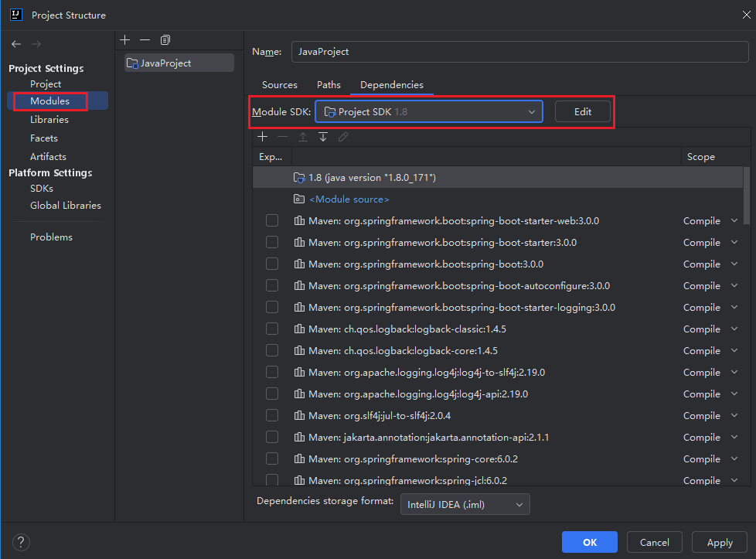Click the module Name input field
Screen dimensions: 756x559
pyautogui.click(x=519, y=52)
